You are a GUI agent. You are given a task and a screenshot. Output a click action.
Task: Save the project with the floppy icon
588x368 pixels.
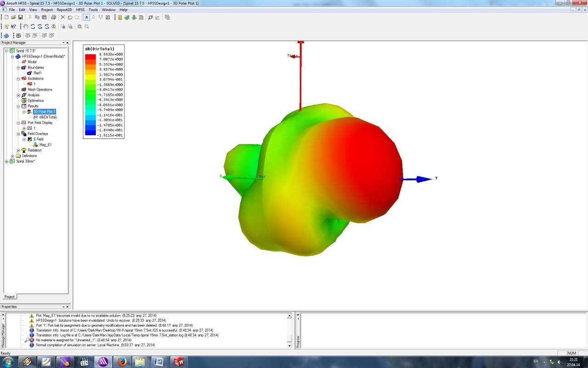21,17
